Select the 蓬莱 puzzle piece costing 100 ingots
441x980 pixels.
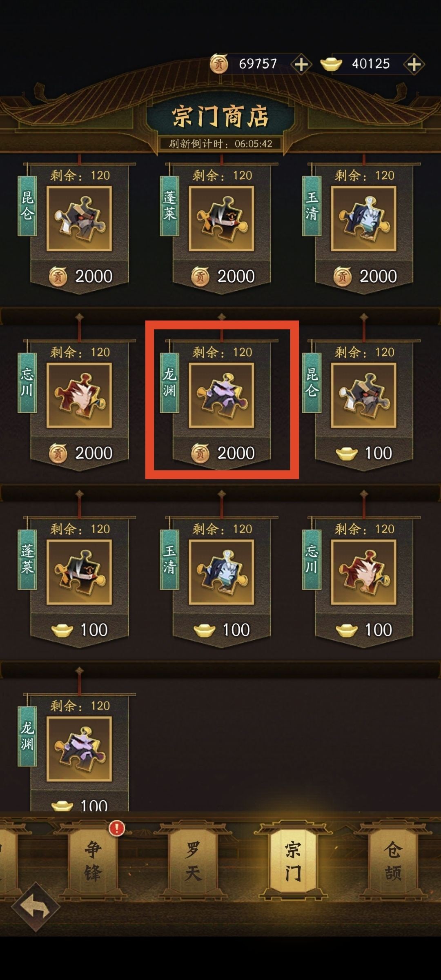[79, 572]
